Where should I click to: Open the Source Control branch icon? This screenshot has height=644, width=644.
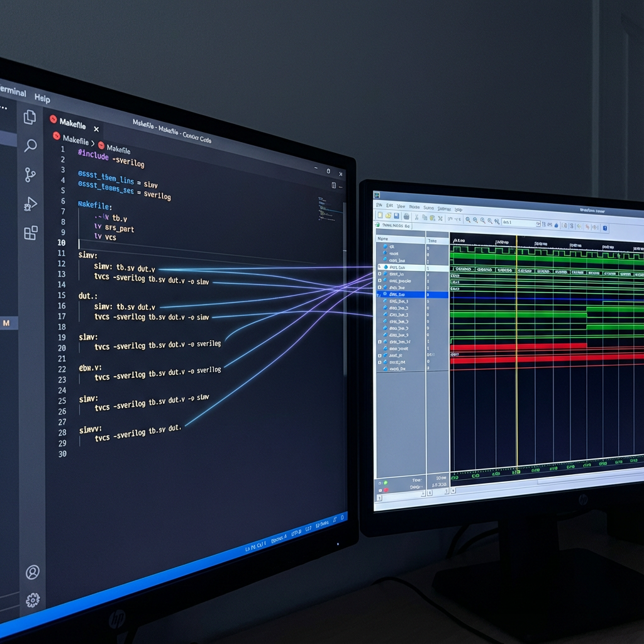click(30, 175)
